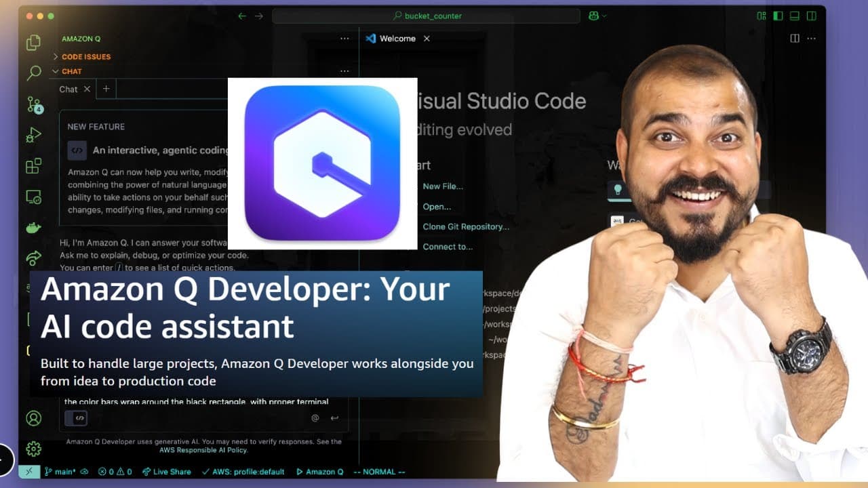Screen dimensions: 868x488
Task: Open the errors and warnings problems indicator
Action: (x=115, y=472)
